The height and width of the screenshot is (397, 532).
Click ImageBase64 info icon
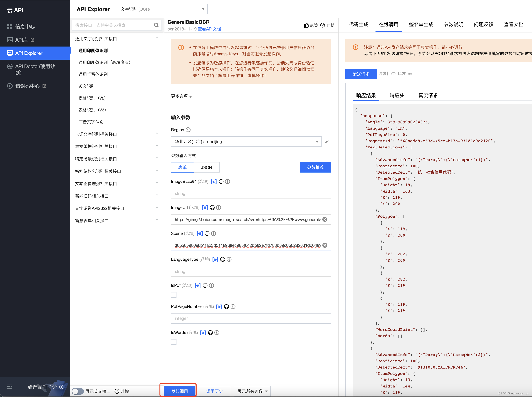click(x=228, y=182)
